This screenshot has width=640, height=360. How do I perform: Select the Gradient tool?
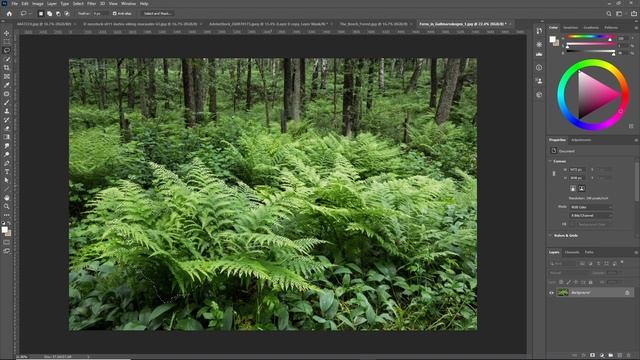(7, 137)
